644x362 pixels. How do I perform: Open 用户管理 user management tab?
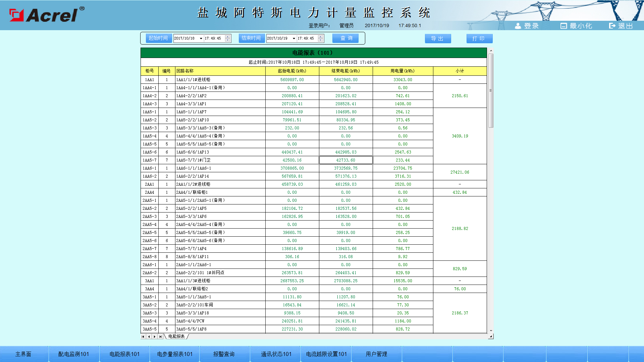pyautogui.click(x=377, y=354)
